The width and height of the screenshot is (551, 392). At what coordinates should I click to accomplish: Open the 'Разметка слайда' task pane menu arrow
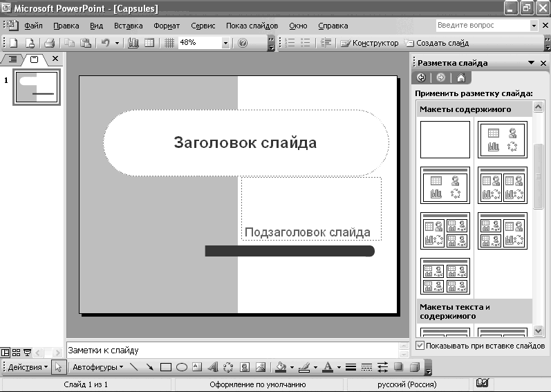(x=532, y=62)
